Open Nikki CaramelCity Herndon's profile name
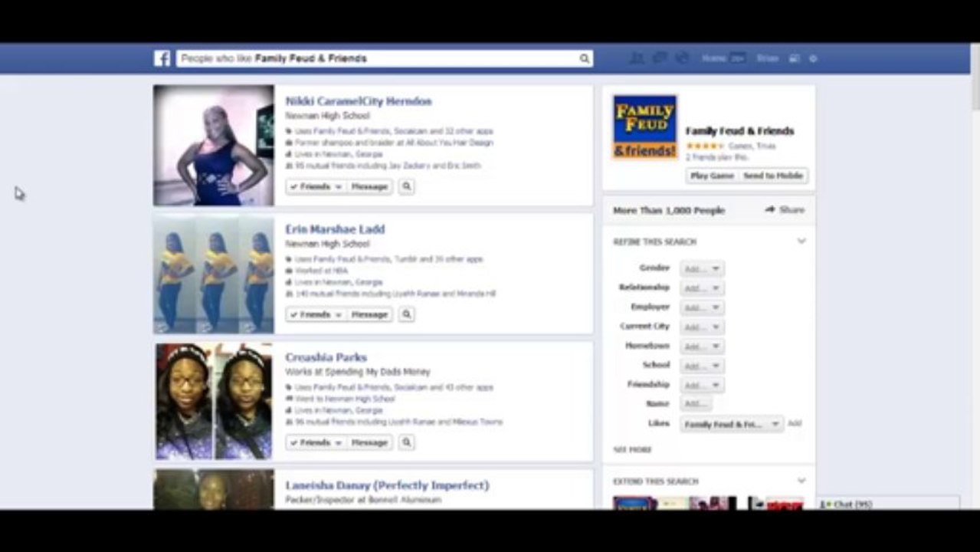980x552 pixels. [x=359, y=101]
